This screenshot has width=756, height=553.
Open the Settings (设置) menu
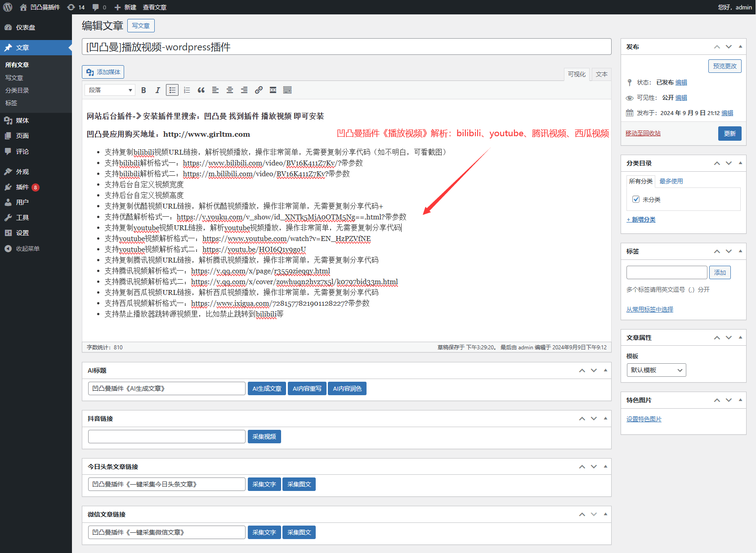pos(36,233)
